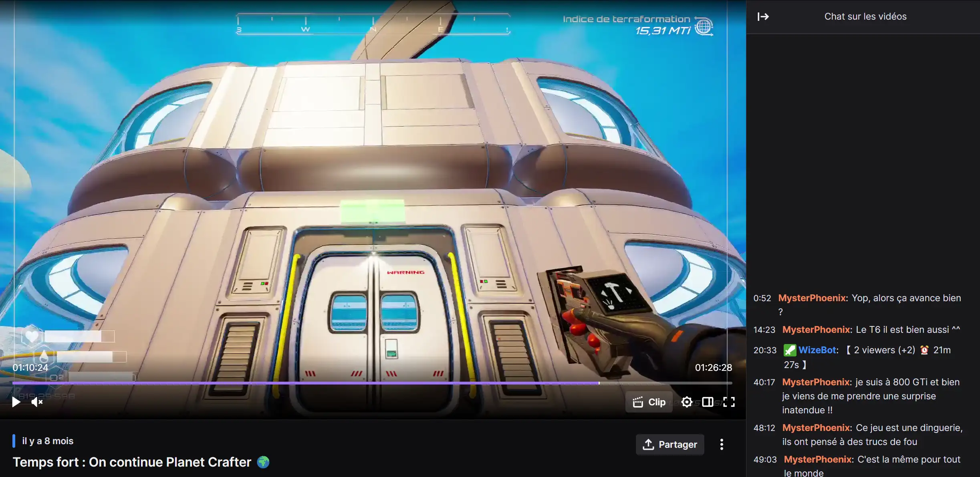Click the current time 01:10:24 label
This screenshot has height=477, width=980.
coord(30,367)
